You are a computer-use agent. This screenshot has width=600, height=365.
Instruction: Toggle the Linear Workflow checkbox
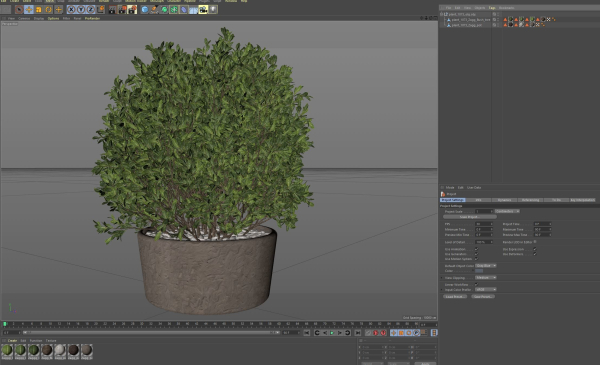click(x=476, y=284)
